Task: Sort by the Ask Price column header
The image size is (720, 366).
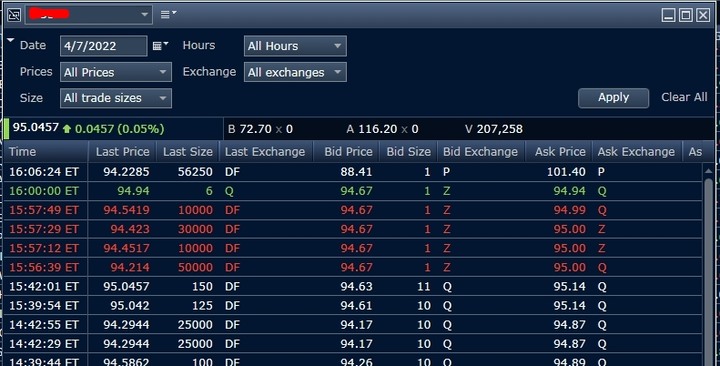Action: coord(558,152)
